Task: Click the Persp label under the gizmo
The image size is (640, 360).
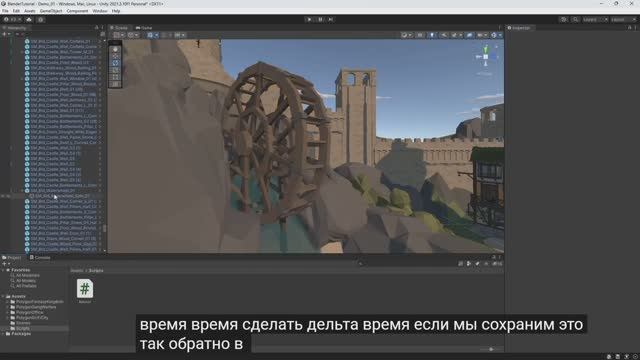Action: tap(485, 74)
